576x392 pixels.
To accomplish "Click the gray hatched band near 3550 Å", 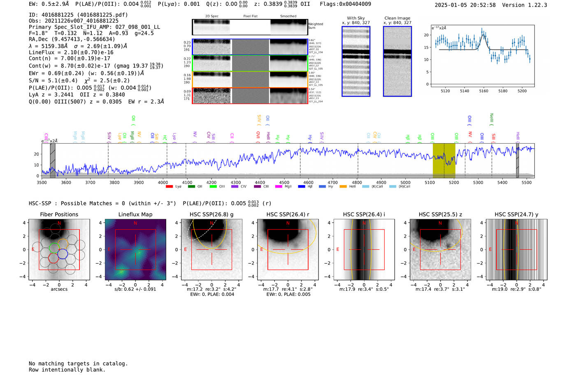I will click(x=53, y=160).
